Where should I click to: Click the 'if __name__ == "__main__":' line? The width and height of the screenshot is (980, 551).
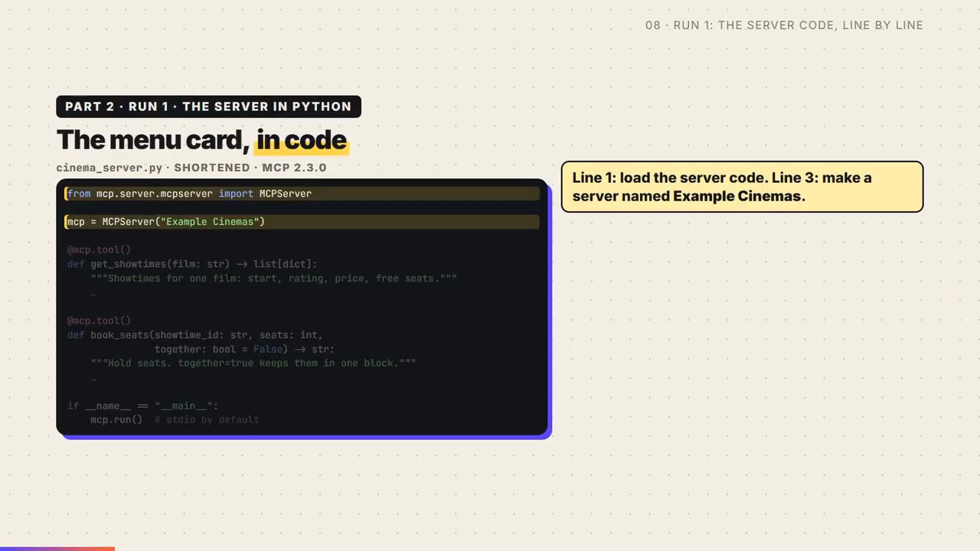click(143, 406)
